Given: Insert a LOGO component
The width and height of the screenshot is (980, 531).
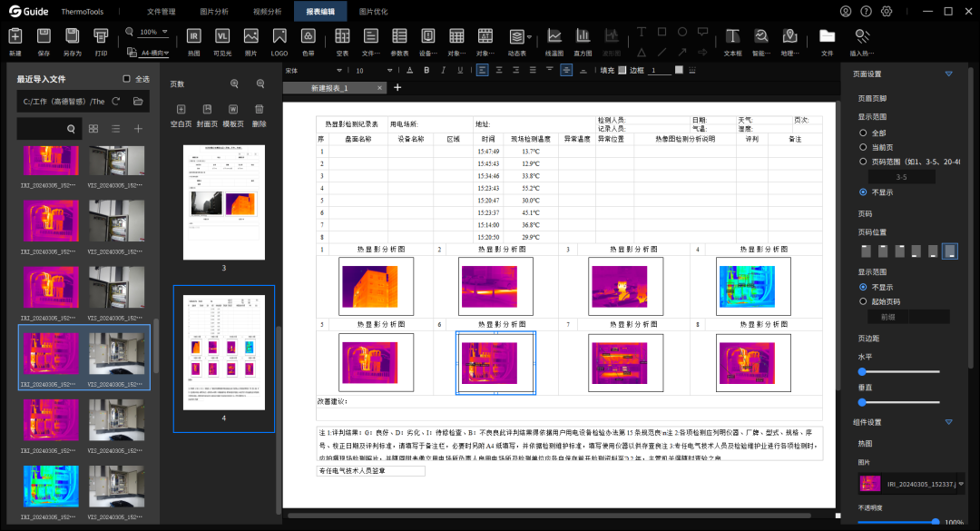Looking at the screenshot, I should pos(279,36).
